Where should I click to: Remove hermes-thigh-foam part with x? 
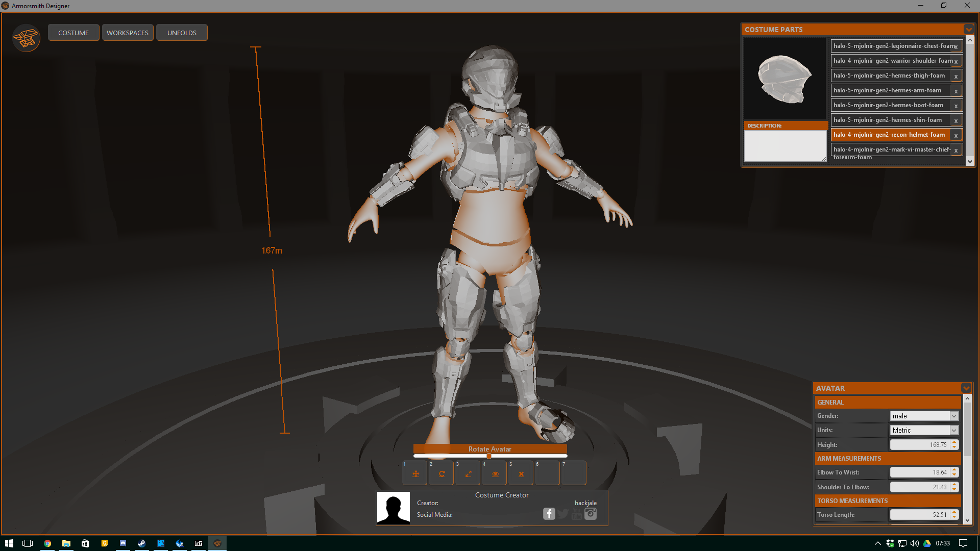click(x=957, y=77)
